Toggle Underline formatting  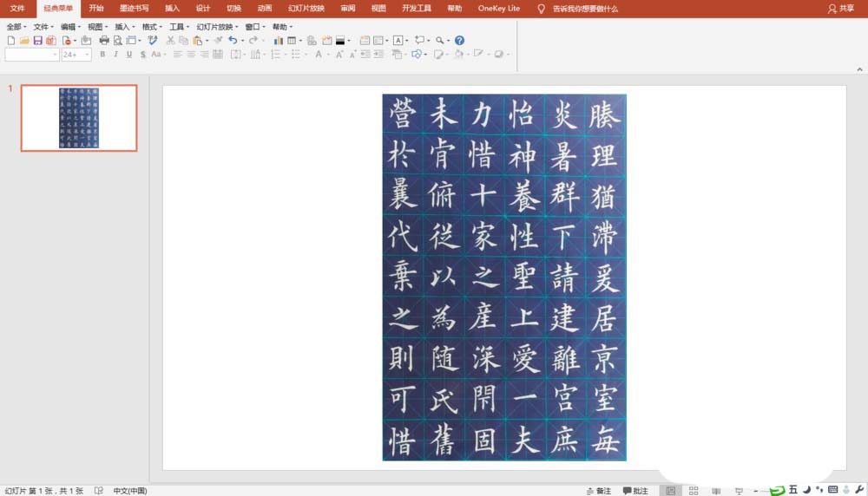[129, 54]
